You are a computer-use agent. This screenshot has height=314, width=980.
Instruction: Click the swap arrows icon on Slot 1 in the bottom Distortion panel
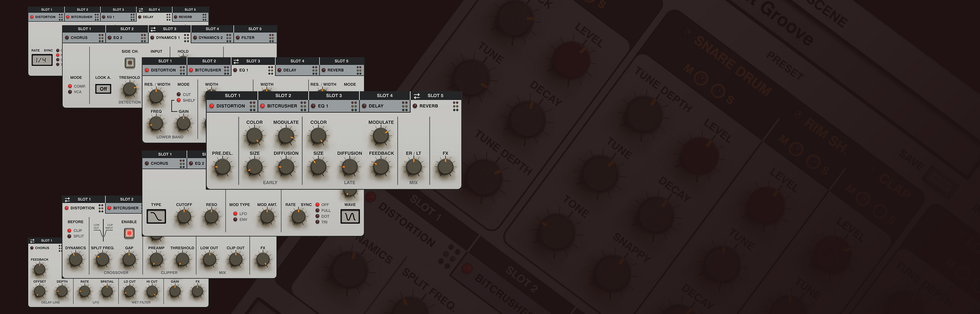pos(67,199)
